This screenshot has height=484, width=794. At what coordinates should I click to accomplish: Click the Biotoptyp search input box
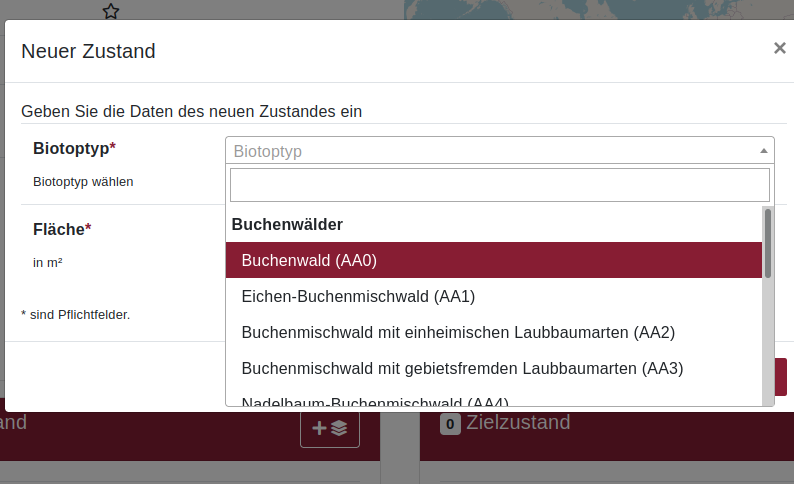pos(499,185)
